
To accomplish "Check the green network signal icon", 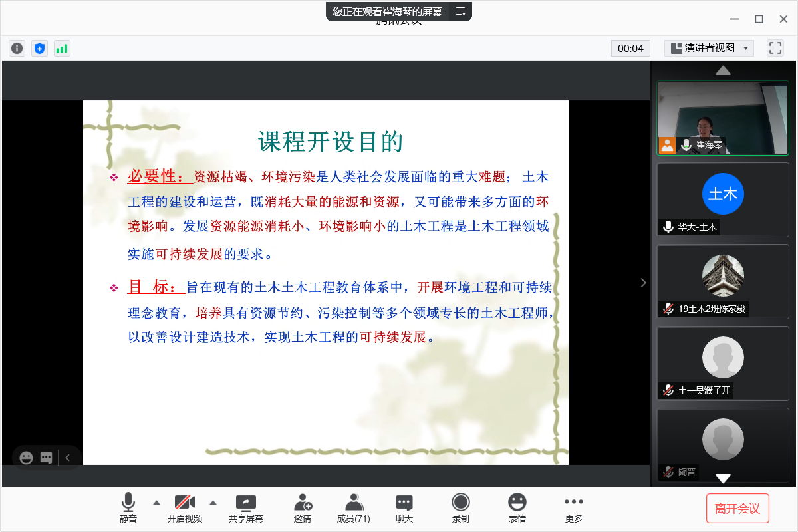I will 62,48.
